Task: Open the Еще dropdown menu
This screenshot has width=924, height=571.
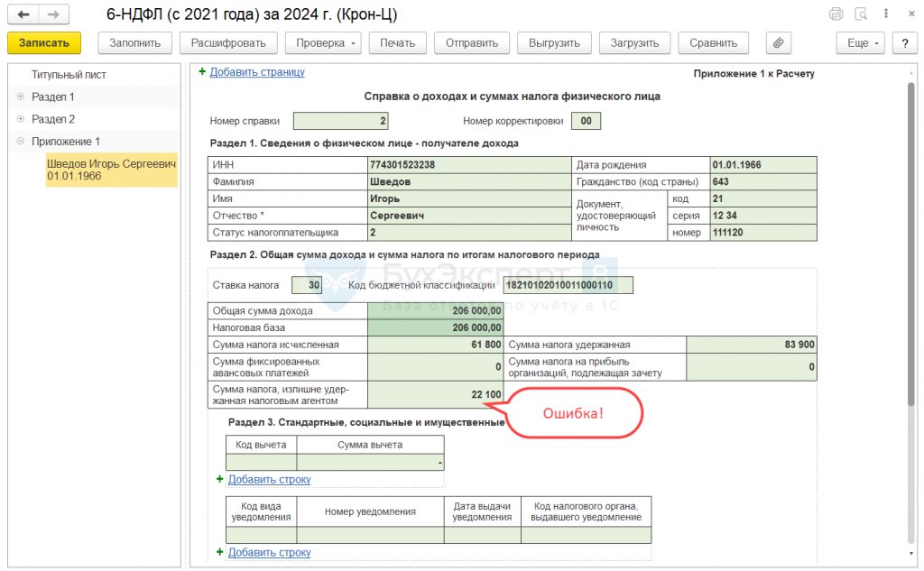Action: point(862,42)
